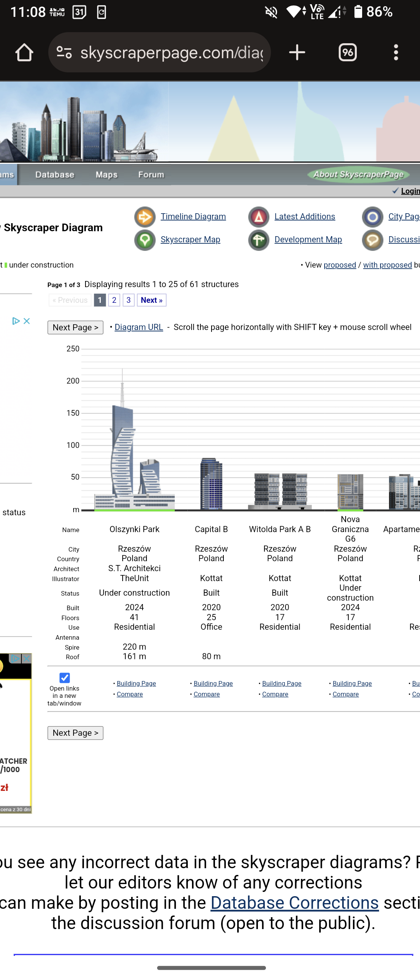Click bottom Next Page > button

pyautogui.click(x=75, y=733)
